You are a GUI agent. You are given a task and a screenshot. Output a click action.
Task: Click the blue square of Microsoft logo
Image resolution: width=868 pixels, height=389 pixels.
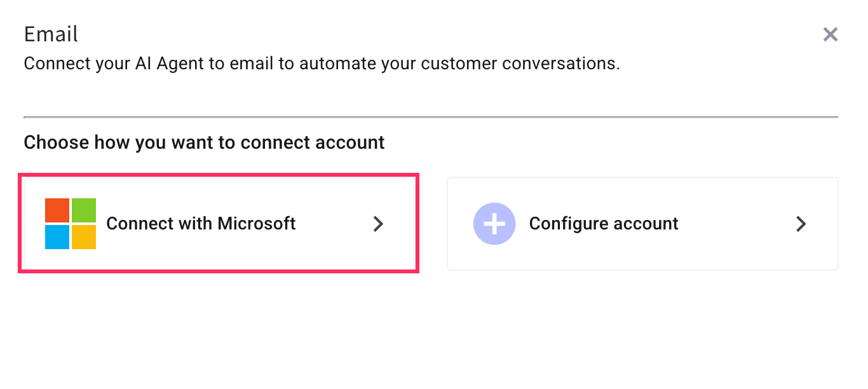[57, 237]
